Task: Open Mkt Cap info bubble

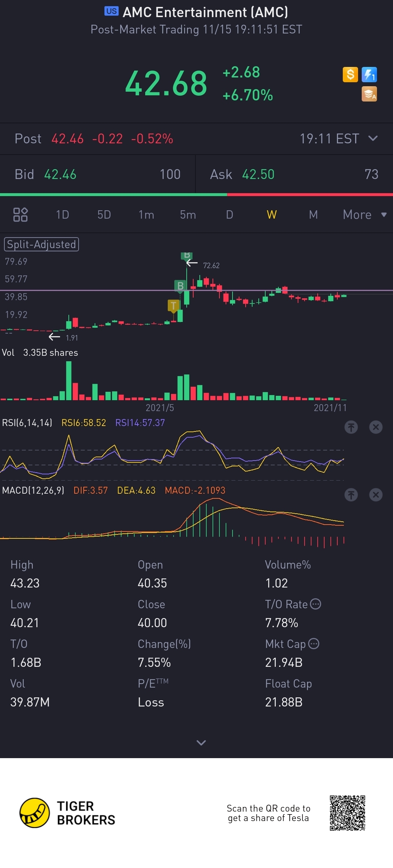Action: [314, 644]
